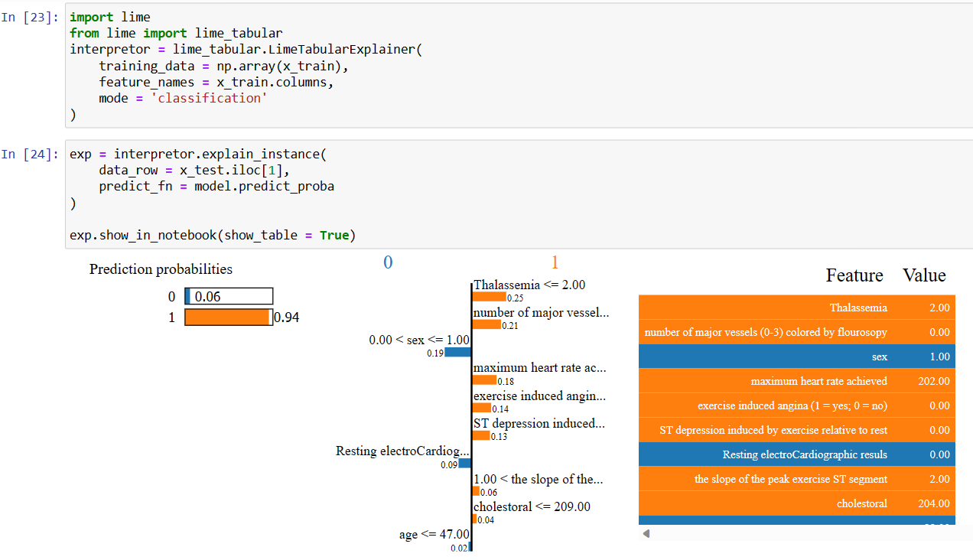Click the 'maximum heart rate achieved' table row
The image size is (973, 560).
796,381
